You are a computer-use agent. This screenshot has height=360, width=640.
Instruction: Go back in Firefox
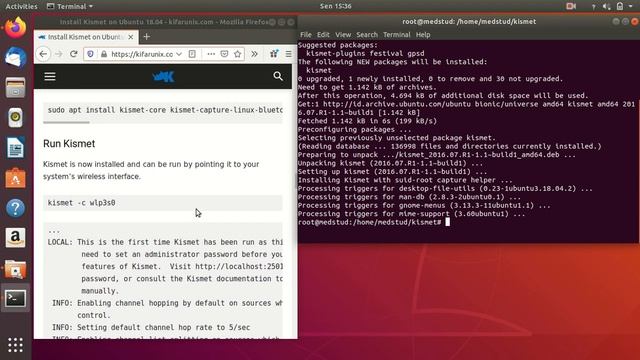pyautogui.click(x=43, y=54)
